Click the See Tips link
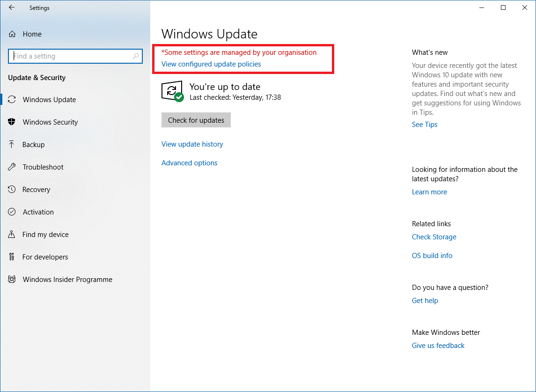Image resolution: width=536 pixels, height=392 pixels. point(425,125)
